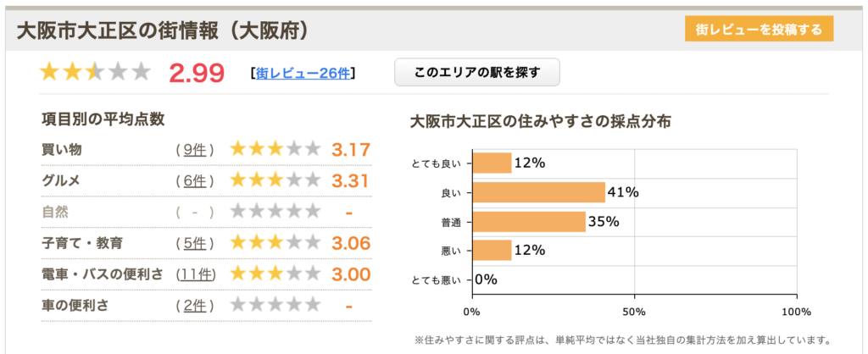This screenshot has height=354, width=868.
Task: Open the 9件 reviews link for 買い物
Action: tap(196, 150)
